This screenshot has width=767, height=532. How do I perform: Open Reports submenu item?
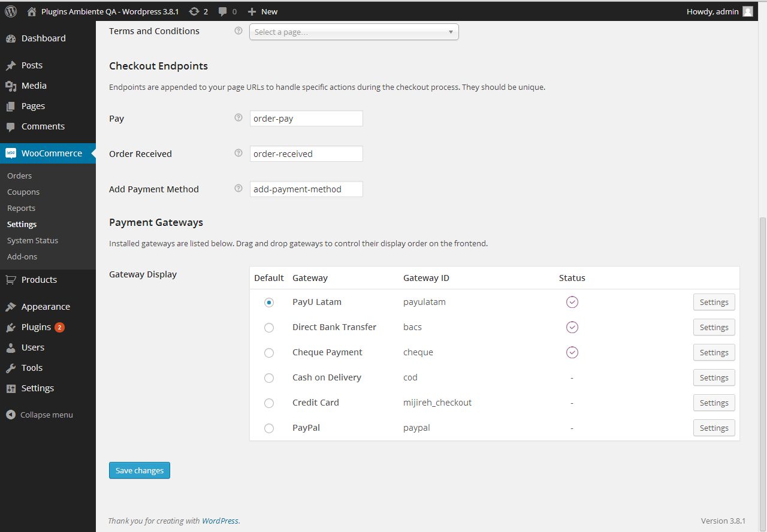22,208
